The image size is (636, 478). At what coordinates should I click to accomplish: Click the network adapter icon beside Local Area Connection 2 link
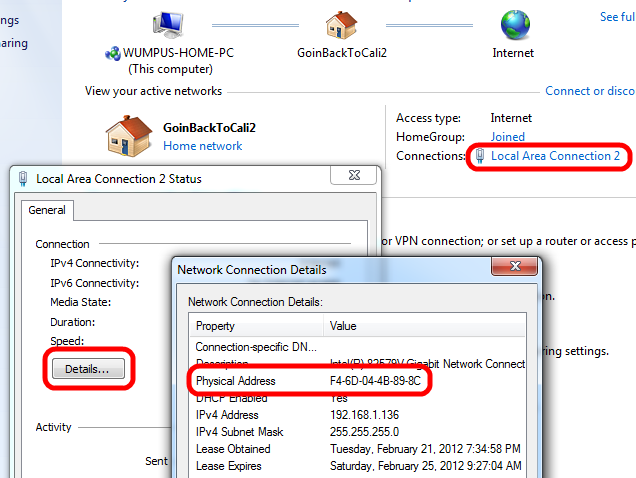(x=480, y=156)
